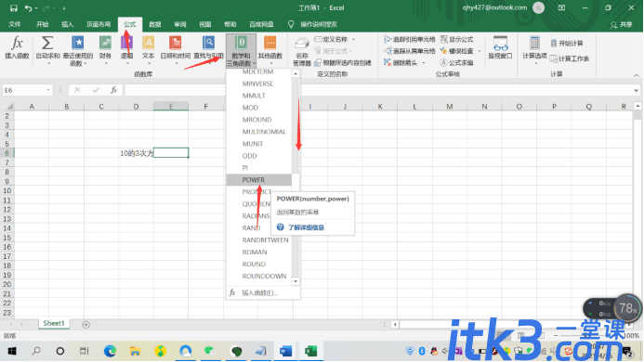Click the Calculate Sheet button
Image resolution: width=644 pixels, height=362 pixels.
pyautogui.click(x=570, y=58)
